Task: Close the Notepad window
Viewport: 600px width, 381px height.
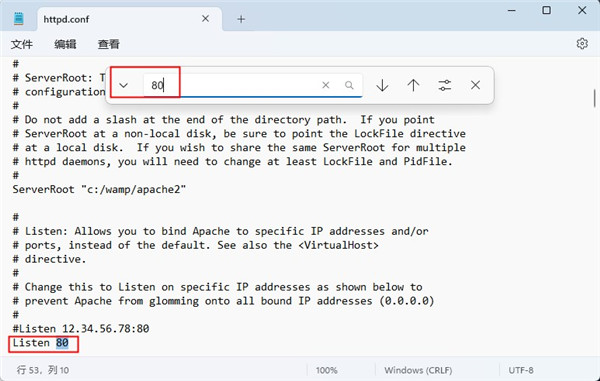Action: coord(582,10)
